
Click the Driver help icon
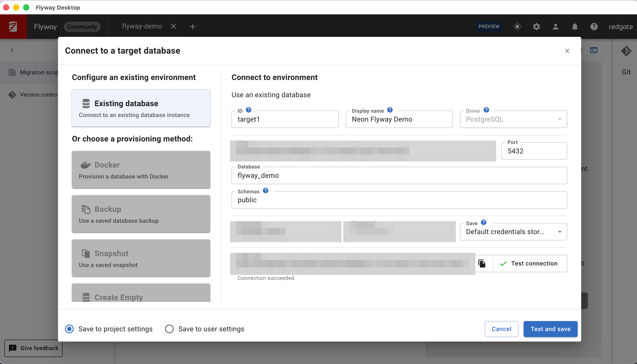pos(486,110)
